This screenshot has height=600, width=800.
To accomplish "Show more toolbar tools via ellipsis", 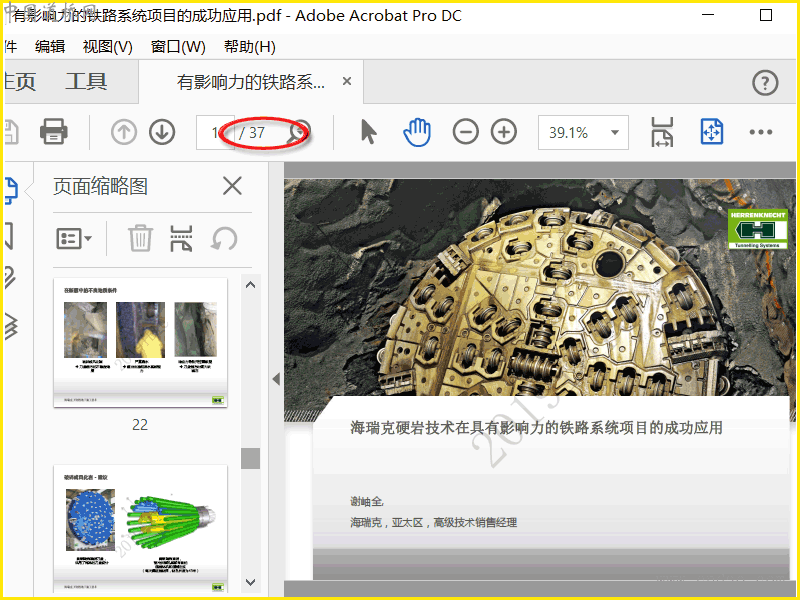I will [760, 132].
